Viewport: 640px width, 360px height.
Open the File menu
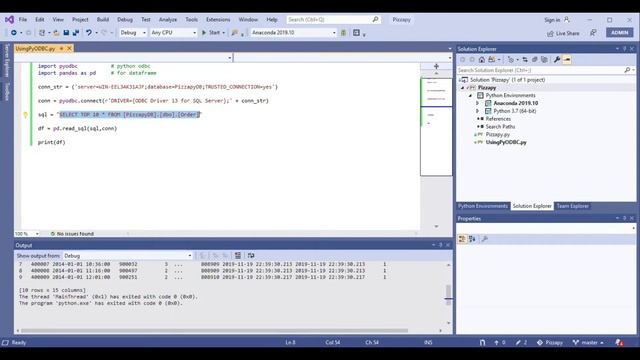[23, 20]
